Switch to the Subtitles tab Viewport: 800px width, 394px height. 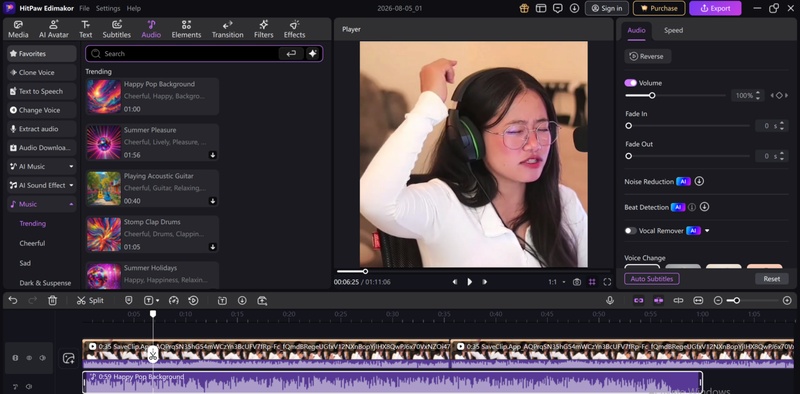point(116,29)
